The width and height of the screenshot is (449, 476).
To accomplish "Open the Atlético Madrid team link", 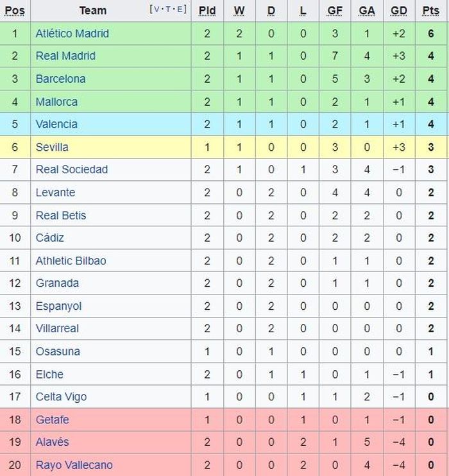I will [x=72, y=33].
